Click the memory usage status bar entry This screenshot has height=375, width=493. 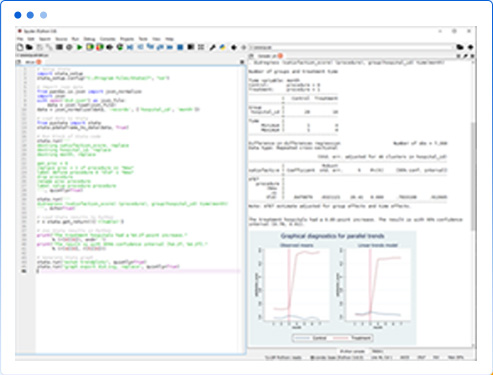click(x=456, y=358)
